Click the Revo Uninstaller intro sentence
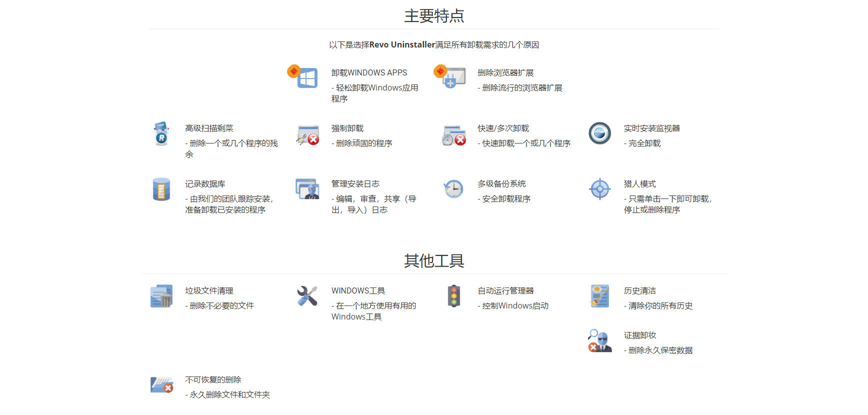This screenshot has height=415, width=868. [x=434, y=45]
